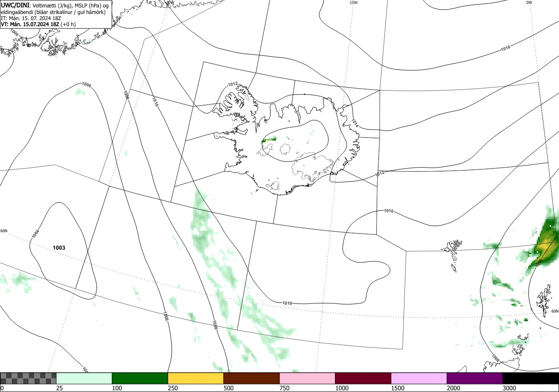The width and height of the screenshot is (559, 392).
Task: Click the UWC/DINI title text
Action: pyautogui.click(x=15, y=5)
